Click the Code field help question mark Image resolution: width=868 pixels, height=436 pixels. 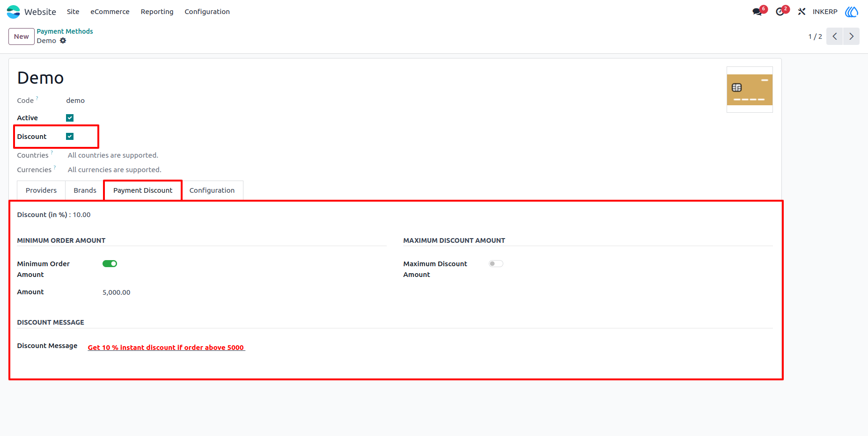click(37, 98)
